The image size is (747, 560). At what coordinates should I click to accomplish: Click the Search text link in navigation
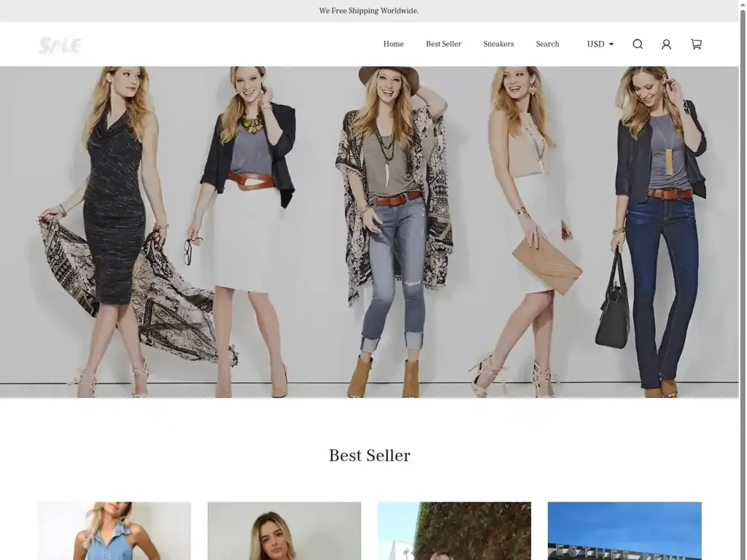547,44
